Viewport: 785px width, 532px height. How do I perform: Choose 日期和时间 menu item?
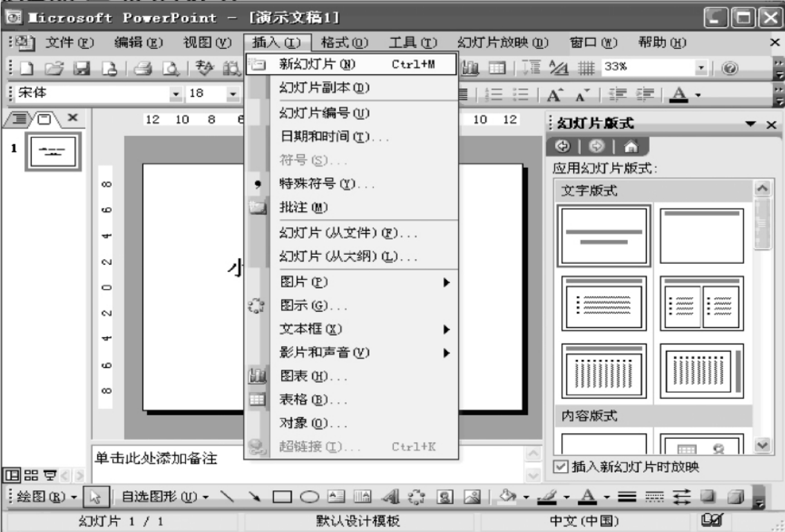pos(352,138)
